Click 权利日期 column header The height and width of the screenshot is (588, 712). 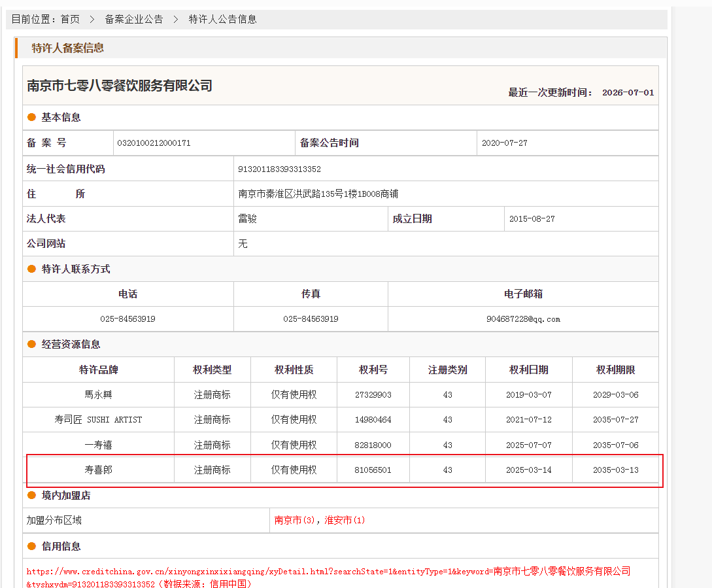tap(529, 370)
